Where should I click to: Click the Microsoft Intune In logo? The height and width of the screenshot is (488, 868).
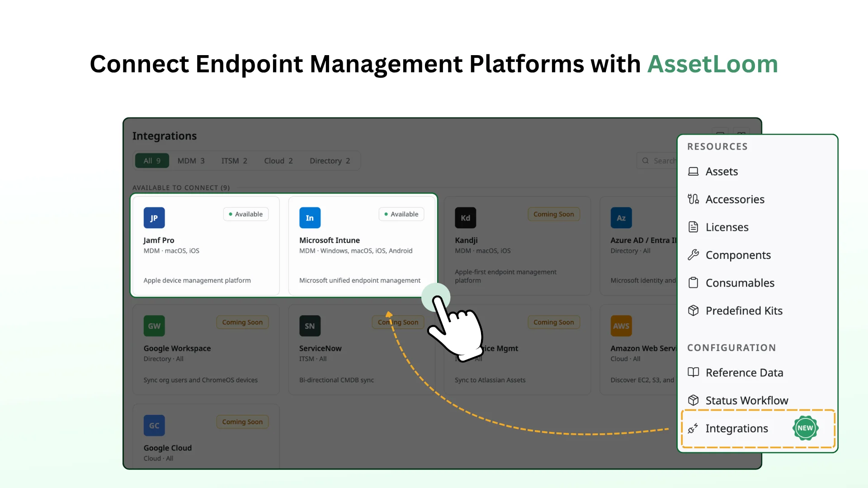(x=310, y=218)
